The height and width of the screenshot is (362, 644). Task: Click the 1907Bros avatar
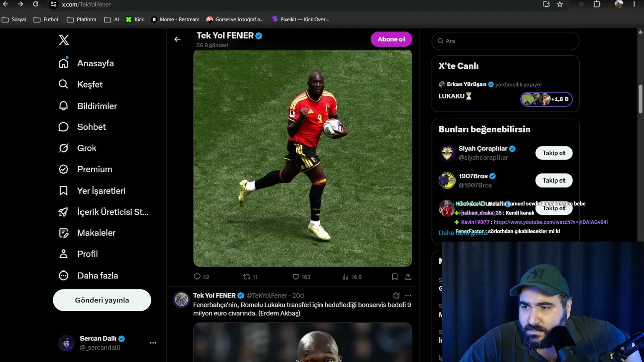pyautogui.click(x=447, y=180)
